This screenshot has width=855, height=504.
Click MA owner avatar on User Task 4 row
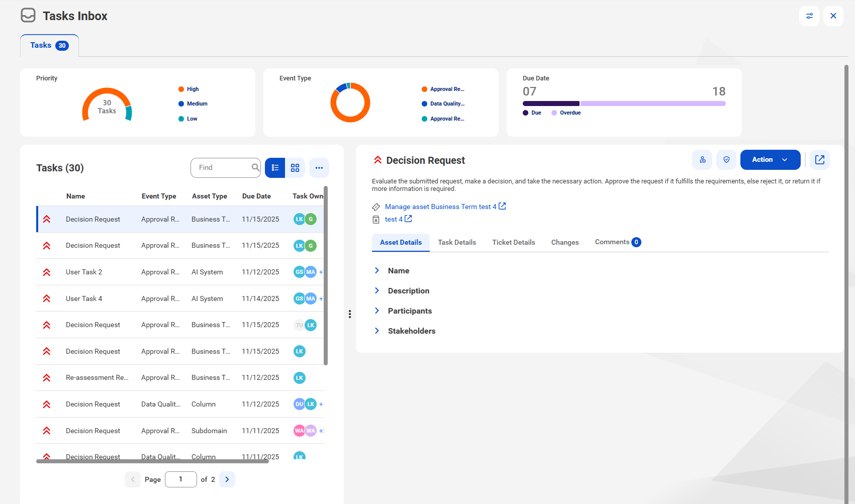coord(311,298)
